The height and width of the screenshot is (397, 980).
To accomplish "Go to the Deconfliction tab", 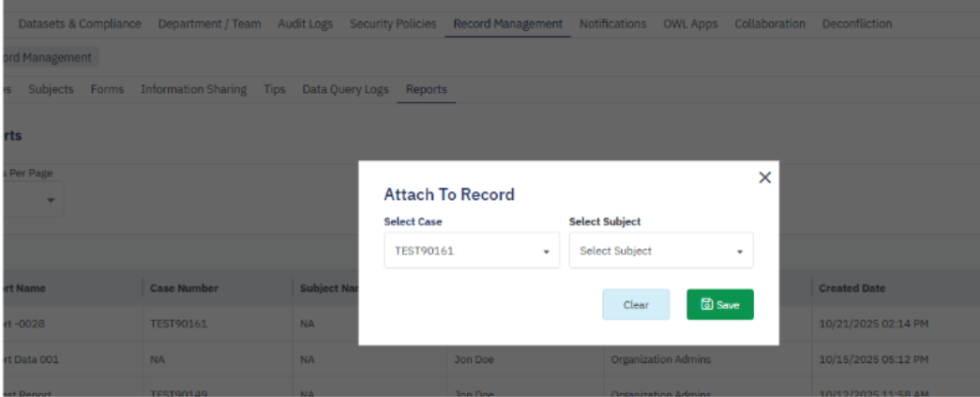I will point(856,23).
